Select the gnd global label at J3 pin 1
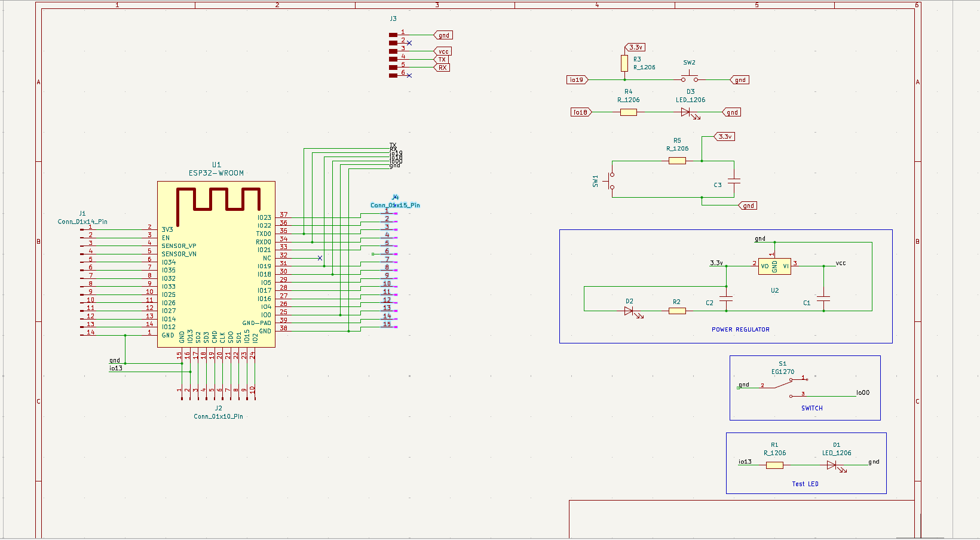 (443, 35)
